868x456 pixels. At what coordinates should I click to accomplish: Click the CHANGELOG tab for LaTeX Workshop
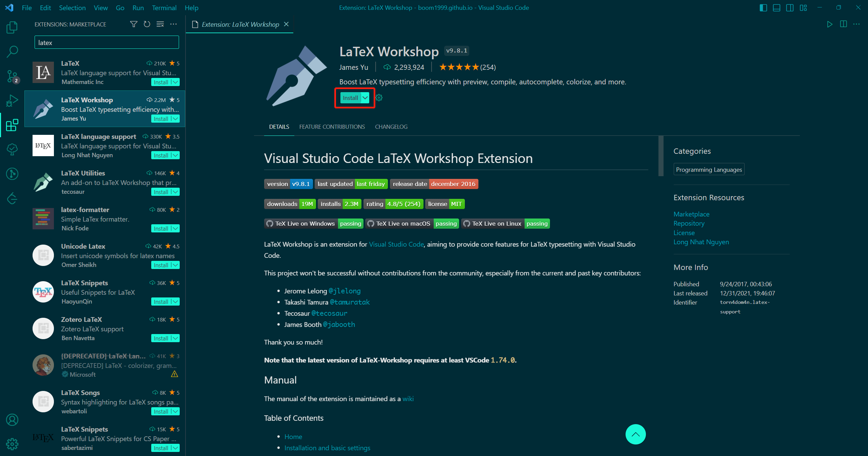(x=391, y=127)
